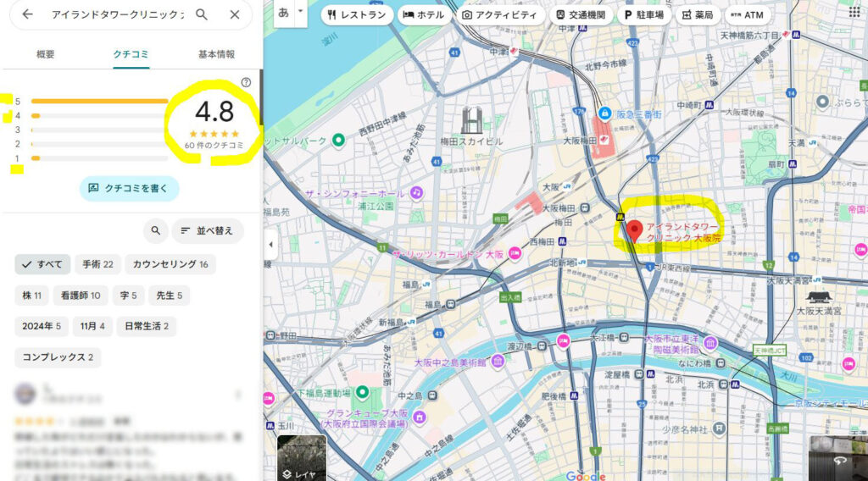
Task: Click the ATM category chip
Action: pyautogui.click(x=748, y=15)
